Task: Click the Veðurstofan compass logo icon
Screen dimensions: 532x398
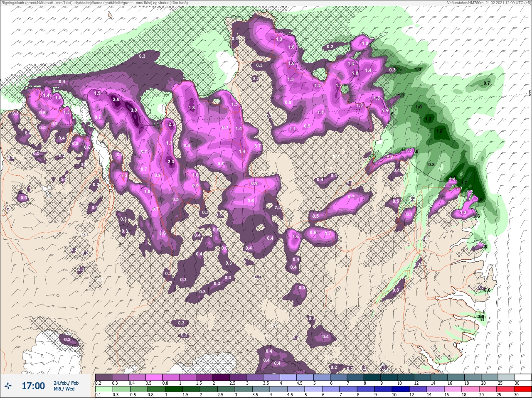Action: point(8,386)
